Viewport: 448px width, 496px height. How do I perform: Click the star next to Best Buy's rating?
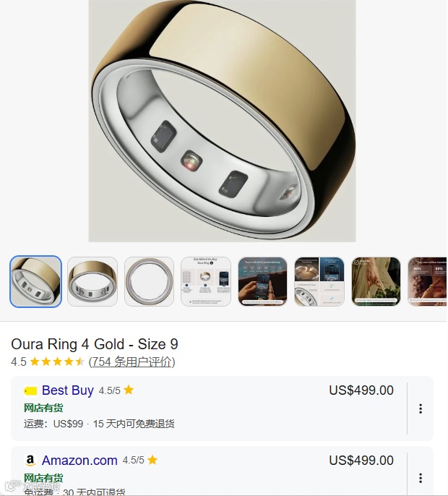click(129, 390)
